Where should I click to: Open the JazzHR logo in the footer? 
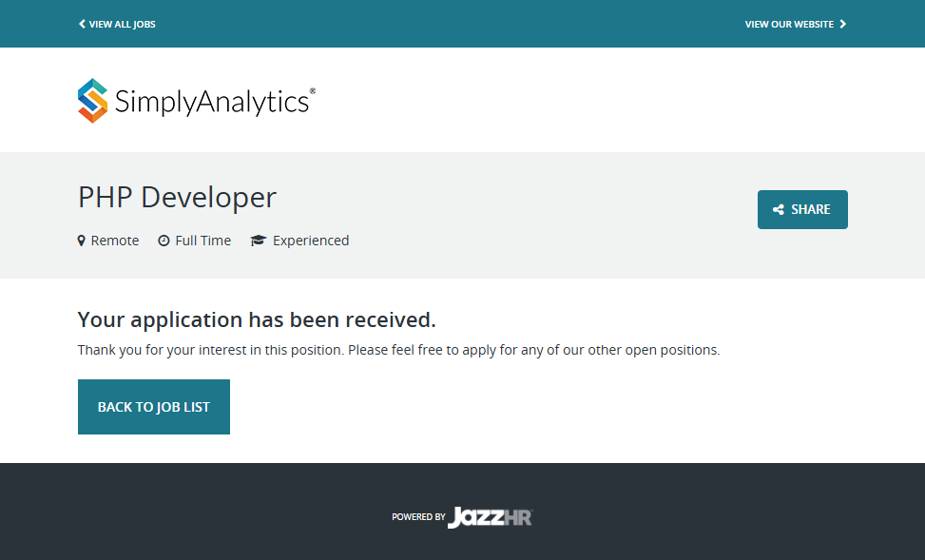click(490, 517)
